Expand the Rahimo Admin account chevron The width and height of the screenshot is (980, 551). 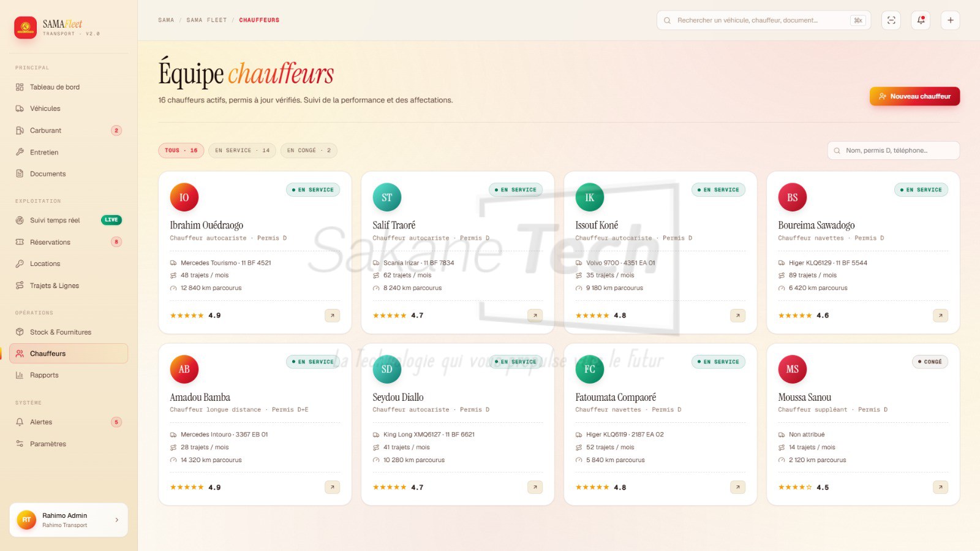pyautogui.click(x=117, y=520)
